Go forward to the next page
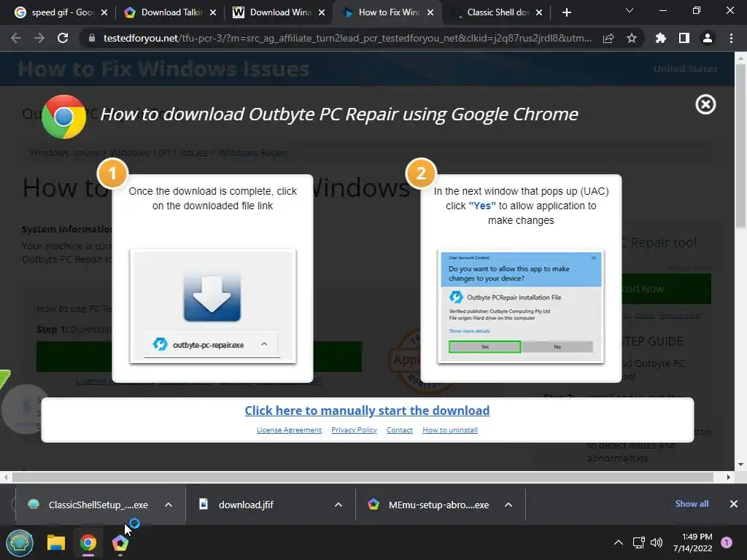 [39, 38]
